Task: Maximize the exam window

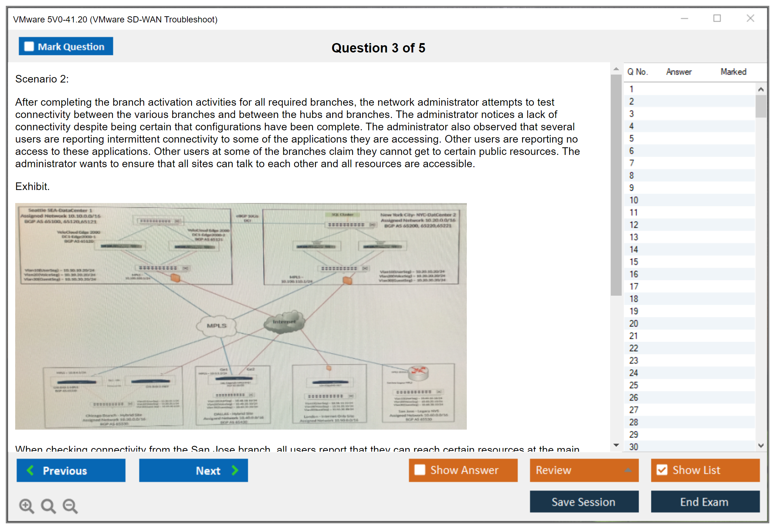Action: pyautogui.click(x=717, y=18)
